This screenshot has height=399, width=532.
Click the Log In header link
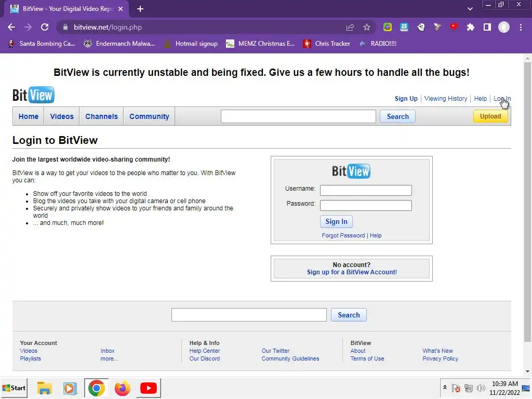pos(502,98)
